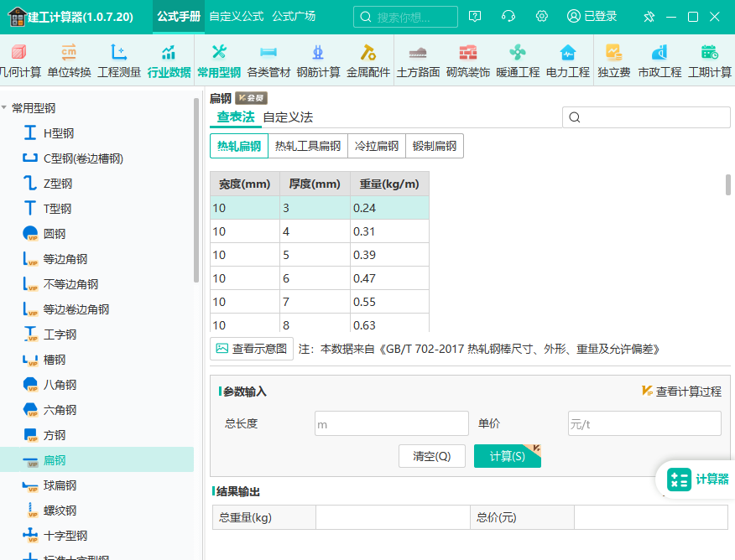Click the top 搜索你想 search box

click(405, 17)
